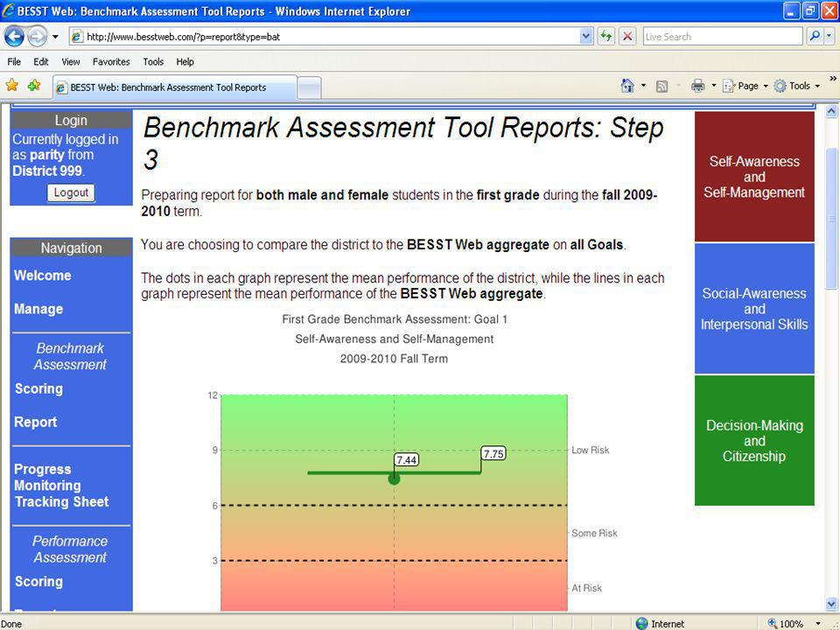The width and height of the screenshot is (840, 630).
Task: Click the Benchmark Assessment Tool Reports heading
Action: point(403,143)
